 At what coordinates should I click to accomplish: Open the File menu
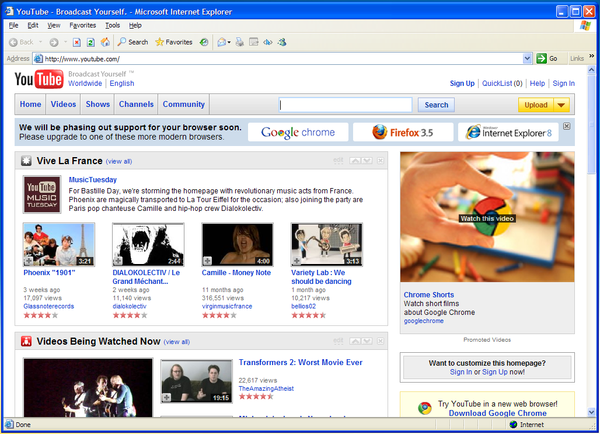pyautogui.click(x=13, y=25)
